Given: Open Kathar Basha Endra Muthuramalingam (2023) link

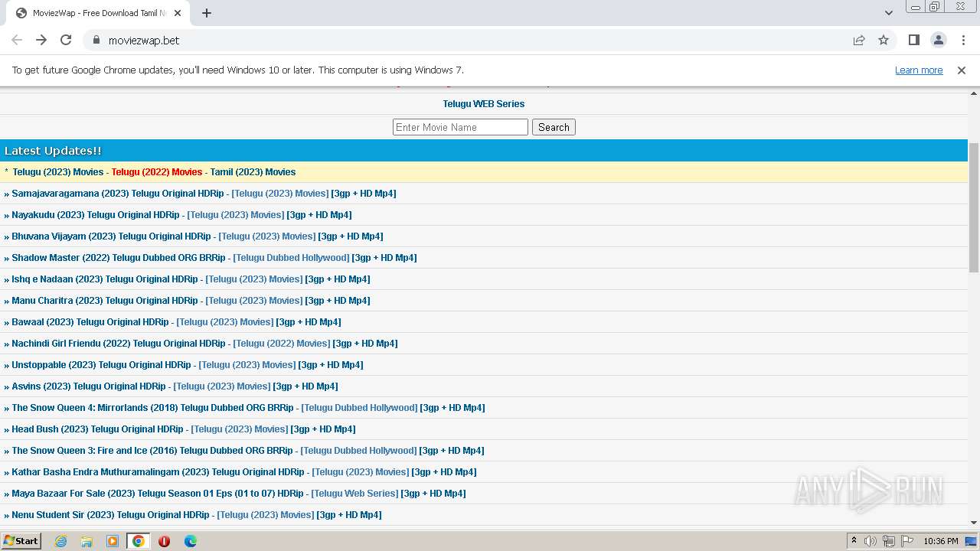Looking at the screenshot, I should [158, 472].
